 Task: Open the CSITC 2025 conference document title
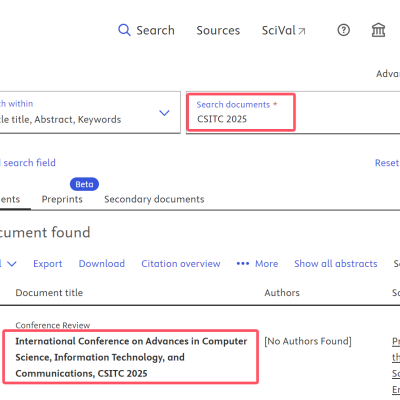[x=131, y=357]
